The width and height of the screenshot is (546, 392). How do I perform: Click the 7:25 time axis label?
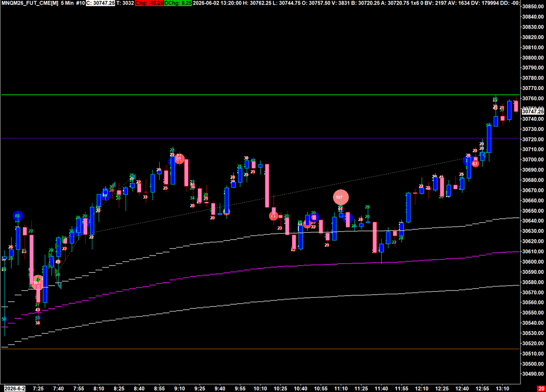pos(38,388)
